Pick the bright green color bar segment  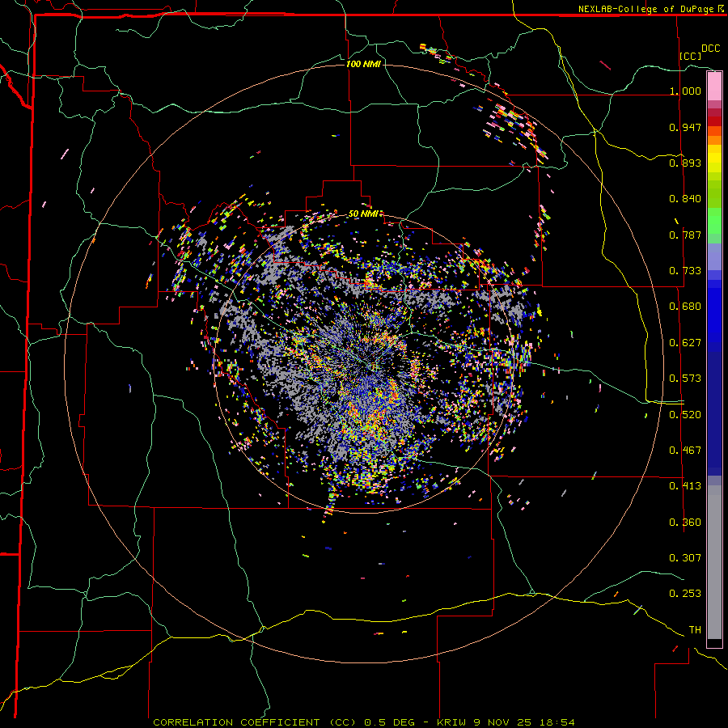[714, 220]
